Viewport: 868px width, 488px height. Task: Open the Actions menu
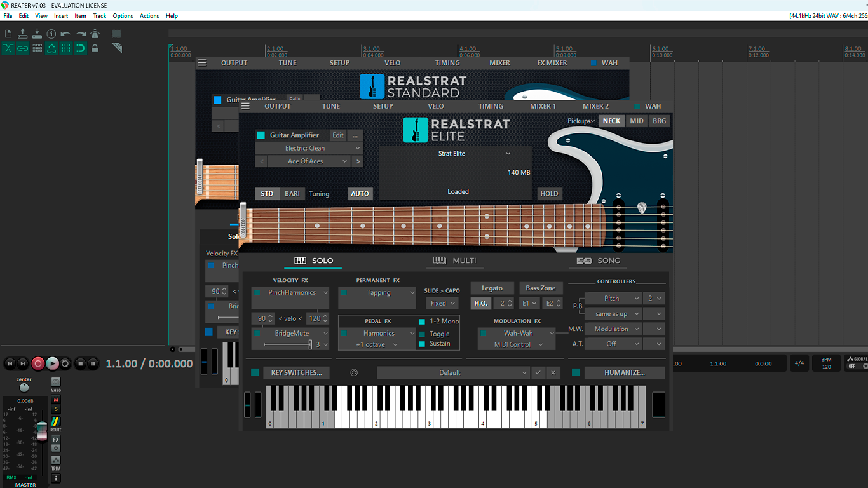tap(149, 16)
